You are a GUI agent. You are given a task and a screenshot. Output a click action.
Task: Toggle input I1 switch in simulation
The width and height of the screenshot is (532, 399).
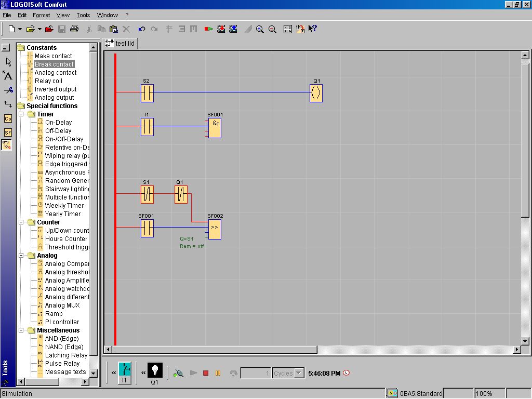[x=125, y=373]
